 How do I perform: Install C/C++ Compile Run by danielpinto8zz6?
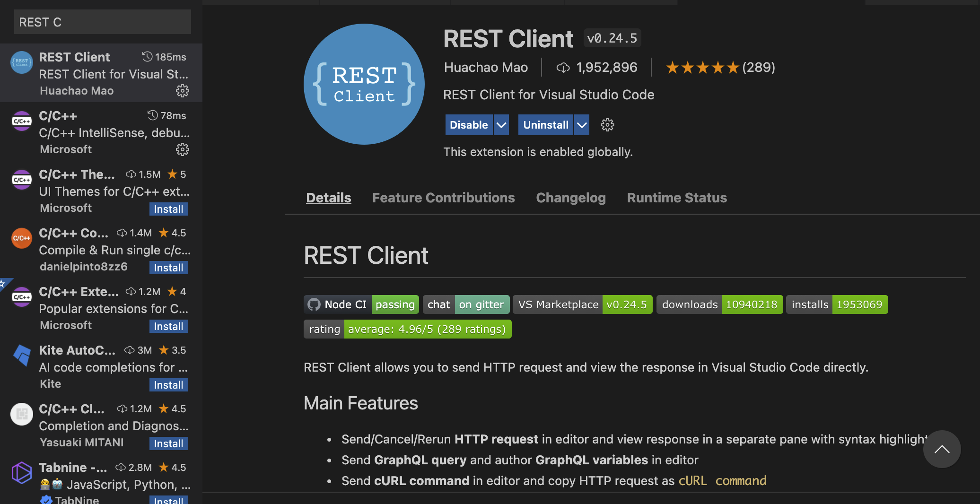tap(169, 268)
